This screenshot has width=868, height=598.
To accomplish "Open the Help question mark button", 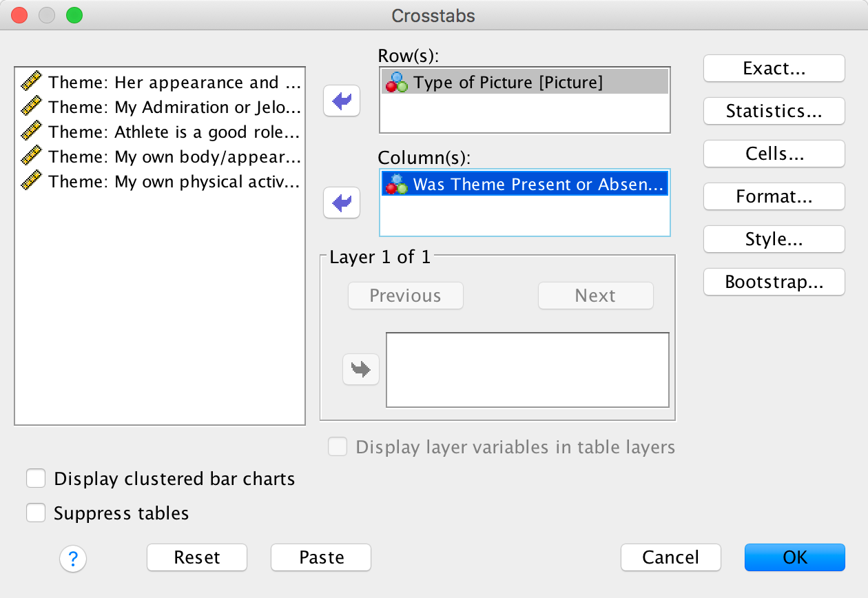I will 73,558.
